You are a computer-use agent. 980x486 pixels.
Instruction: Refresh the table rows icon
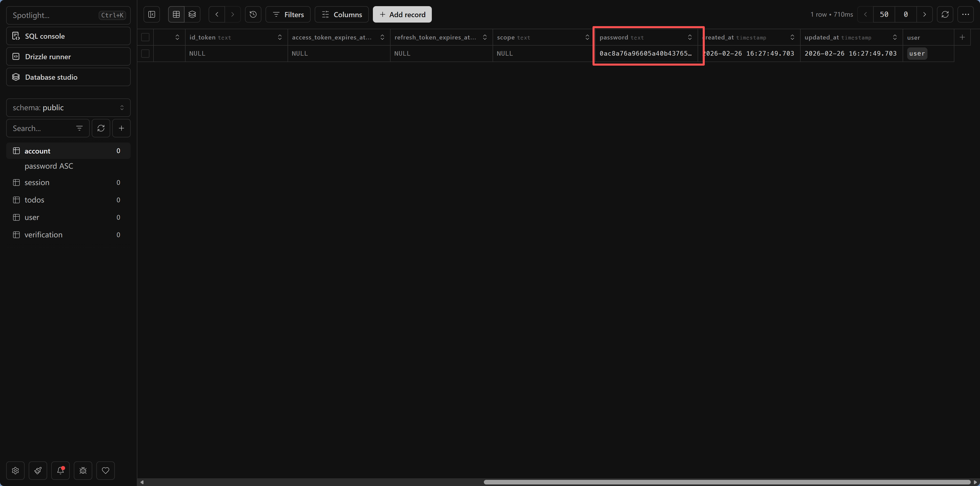tap(945, 14)
